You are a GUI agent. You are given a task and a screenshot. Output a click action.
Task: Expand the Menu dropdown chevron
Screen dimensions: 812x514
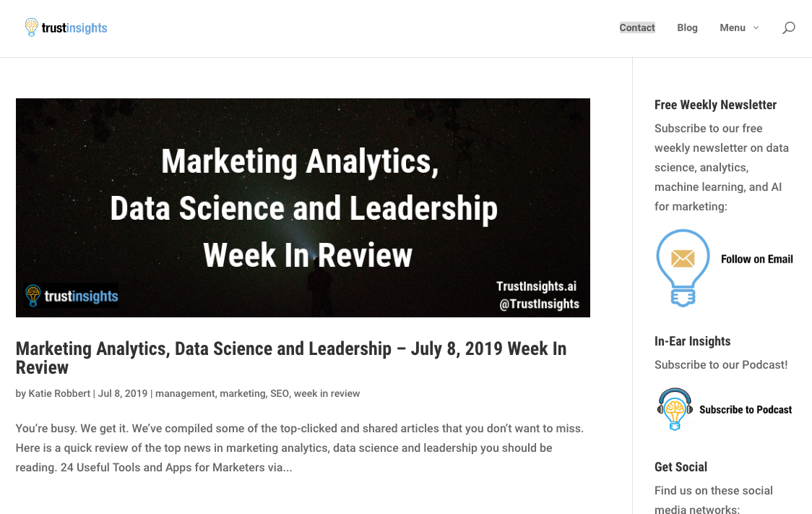[x=756, y=28]
